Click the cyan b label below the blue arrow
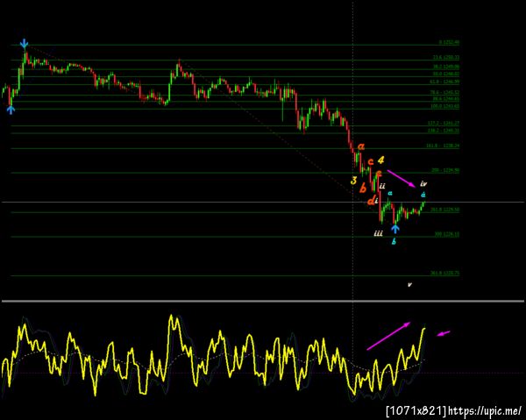This screenshot has height=420, width=526. pos(394,241)
